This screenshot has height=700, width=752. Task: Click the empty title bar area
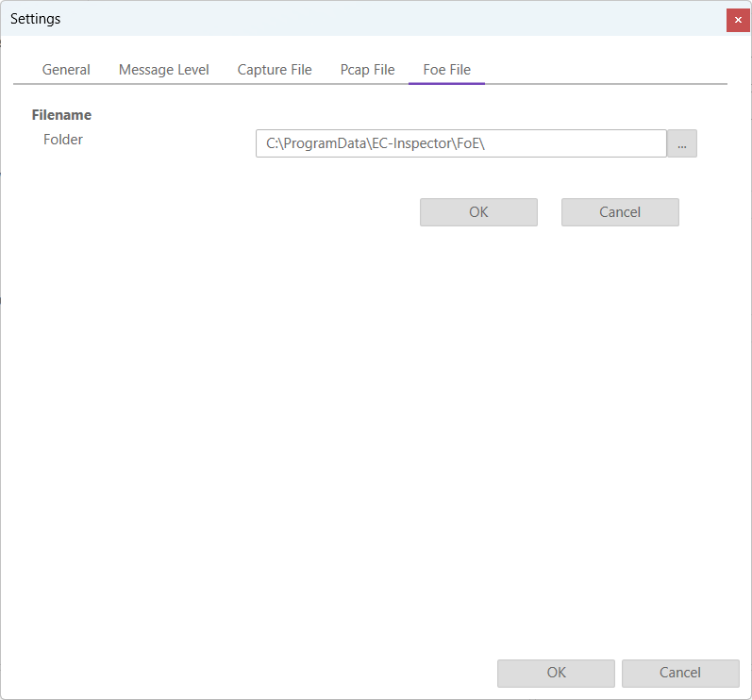(377, 19)
